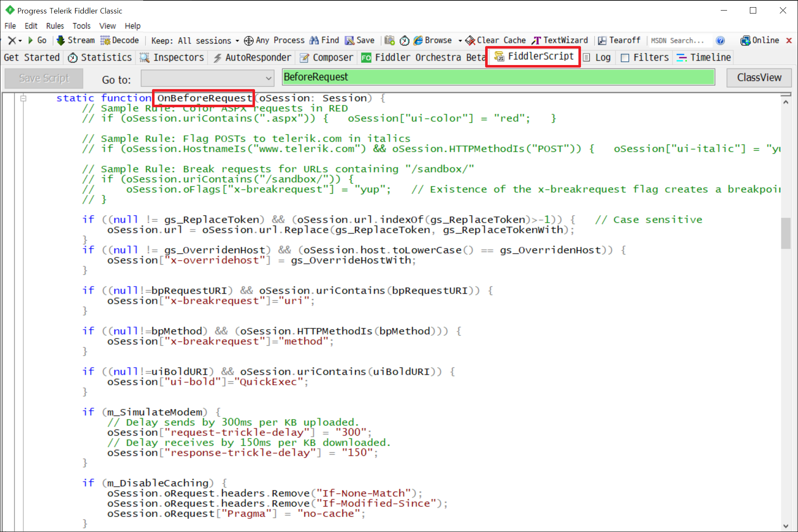Open the Edit menu

[31, 26]
